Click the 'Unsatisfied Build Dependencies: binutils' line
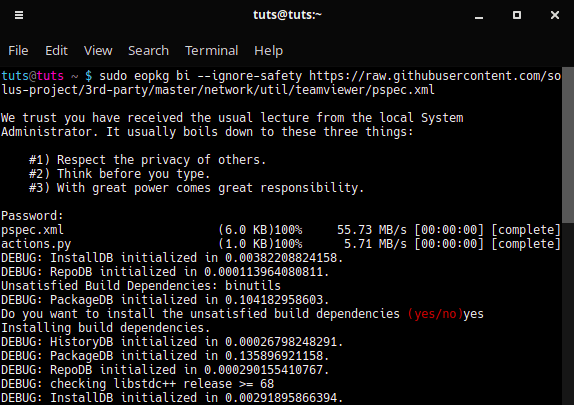 (x=141, y=286)
